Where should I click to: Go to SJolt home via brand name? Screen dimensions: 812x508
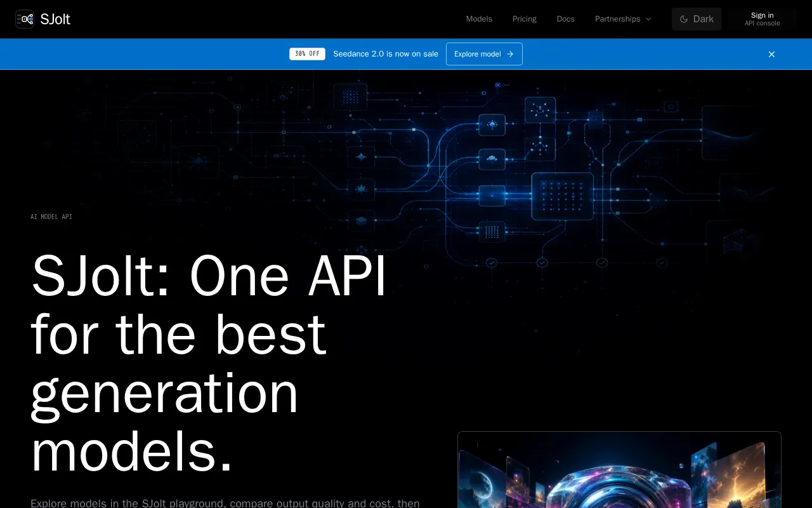click(55, 19)
